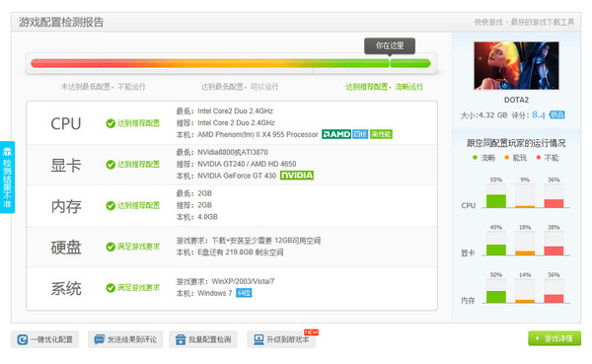The height and width of the screenshot is (364, 592).
Task: Click the green 高性能 tag
Action: [381, 134]
